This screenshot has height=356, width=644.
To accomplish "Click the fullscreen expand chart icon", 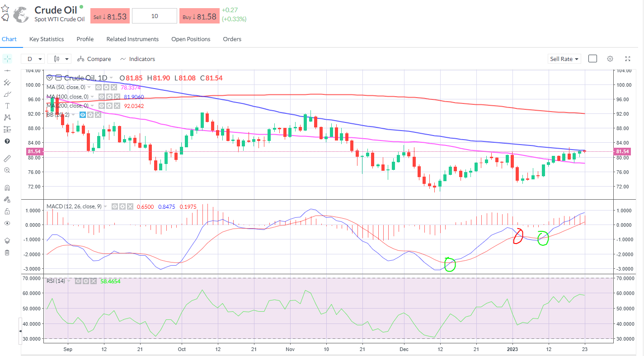I will point(628,59).
